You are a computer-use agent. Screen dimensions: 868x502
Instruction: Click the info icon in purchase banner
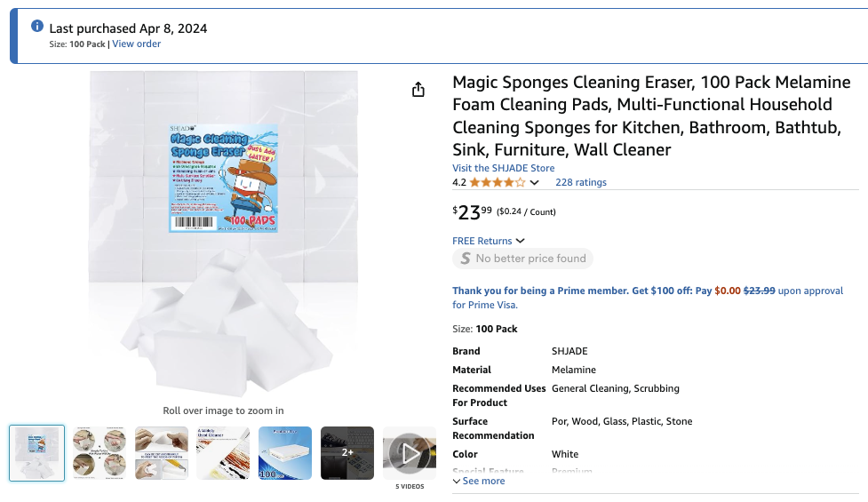37,27
